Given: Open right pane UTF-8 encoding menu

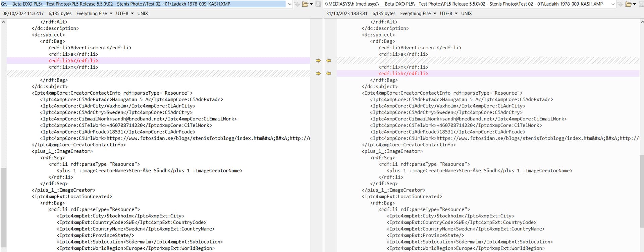Looking at the screenshot, I should (449, 13).
